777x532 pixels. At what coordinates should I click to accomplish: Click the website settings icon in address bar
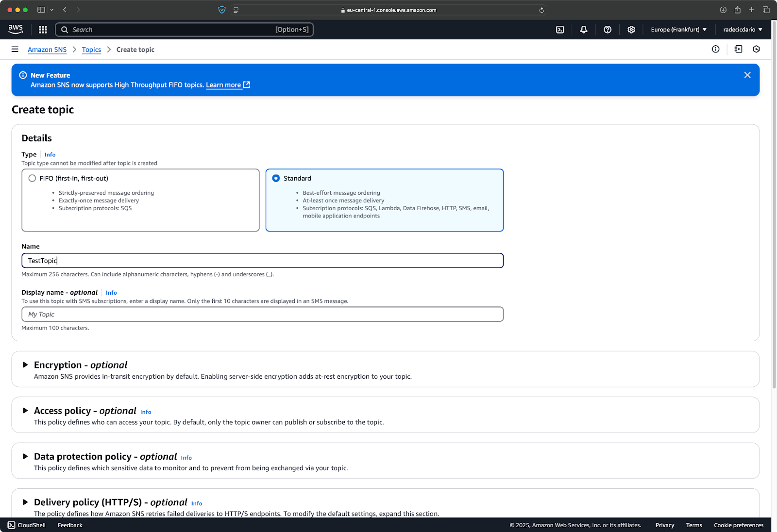(236, 10)
